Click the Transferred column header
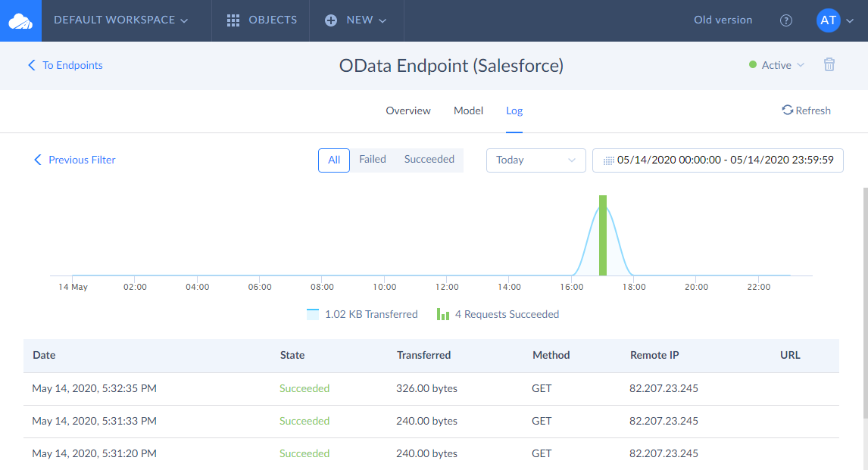The height and width of the screenshot is (470, 868). click(423, 355)
